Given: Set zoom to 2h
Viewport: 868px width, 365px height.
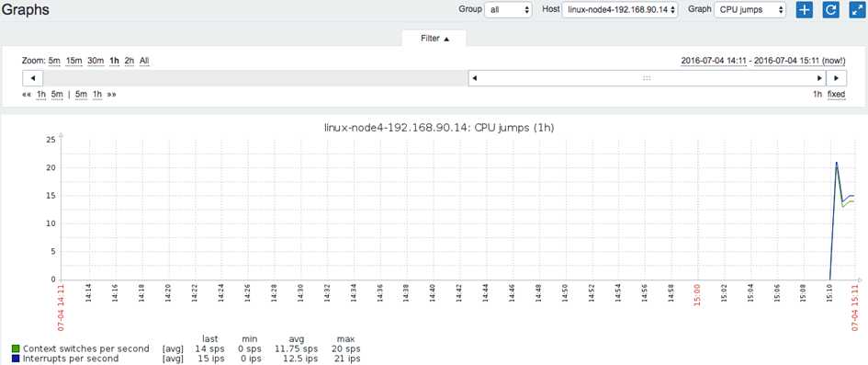Looking at the screenshot, I should (129, 61).
